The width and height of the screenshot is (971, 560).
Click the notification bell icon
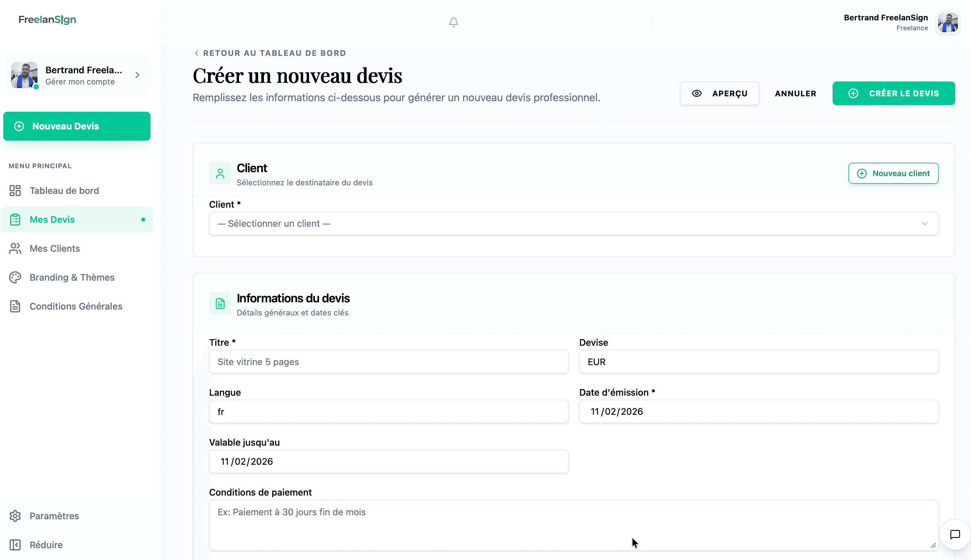[454, 22]
